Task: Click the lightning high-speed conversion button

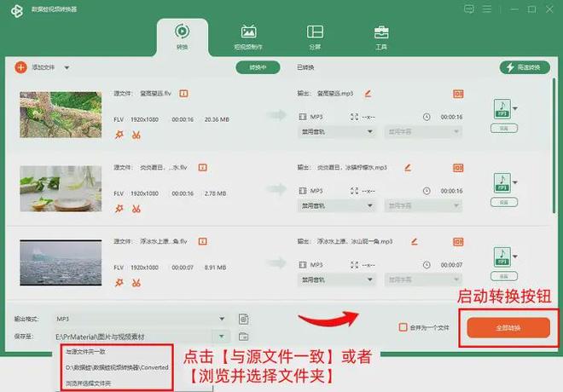Action: [525, 67]
